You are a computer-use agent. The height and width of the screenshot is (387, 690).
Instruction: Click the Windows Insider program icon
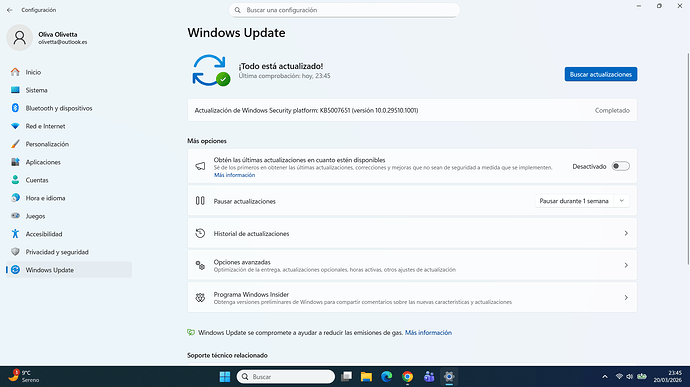(x=200, y=298)
